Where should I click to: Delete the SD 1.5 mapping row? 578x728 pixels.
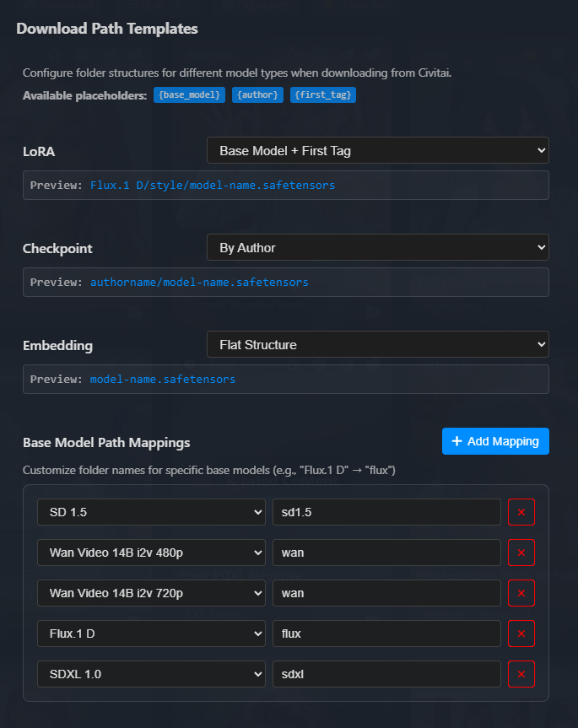tap(521, 512)
